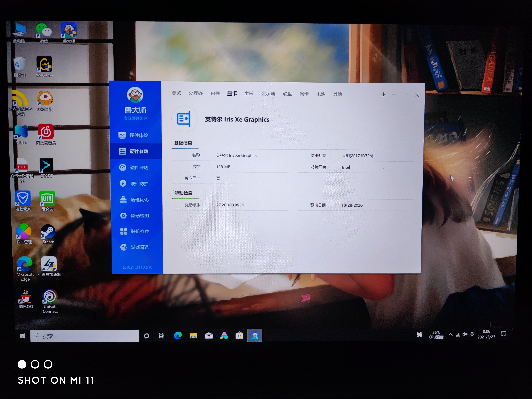
Task: Click the download arrow icon in title bar
Action: coord(383,95)
